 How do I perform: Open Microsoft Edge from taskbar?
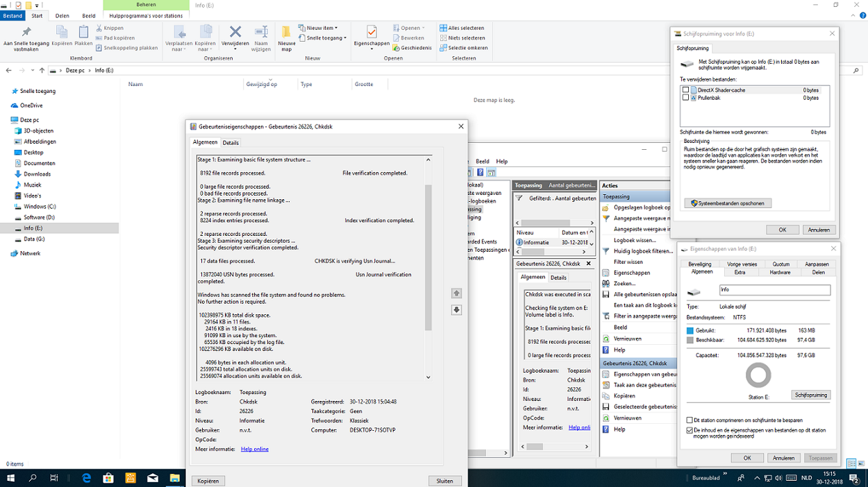[87, 479]
